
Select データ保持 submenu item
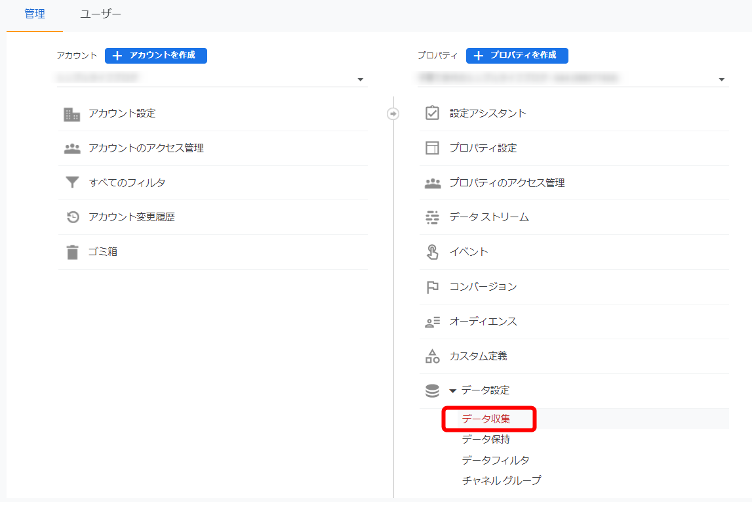(486, 440)
